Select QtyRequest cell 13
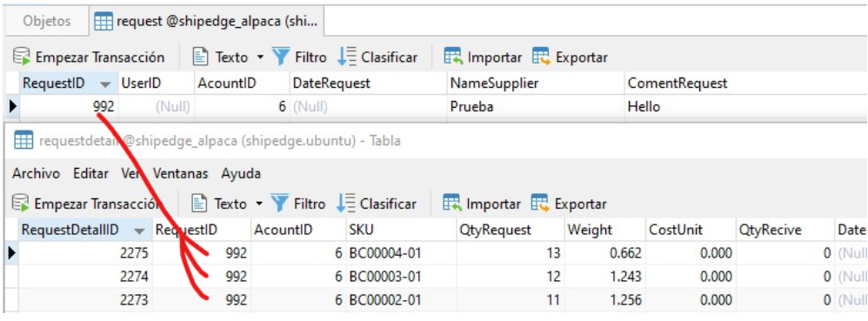This screenshot has height=321, width=868. click(511, 253)
